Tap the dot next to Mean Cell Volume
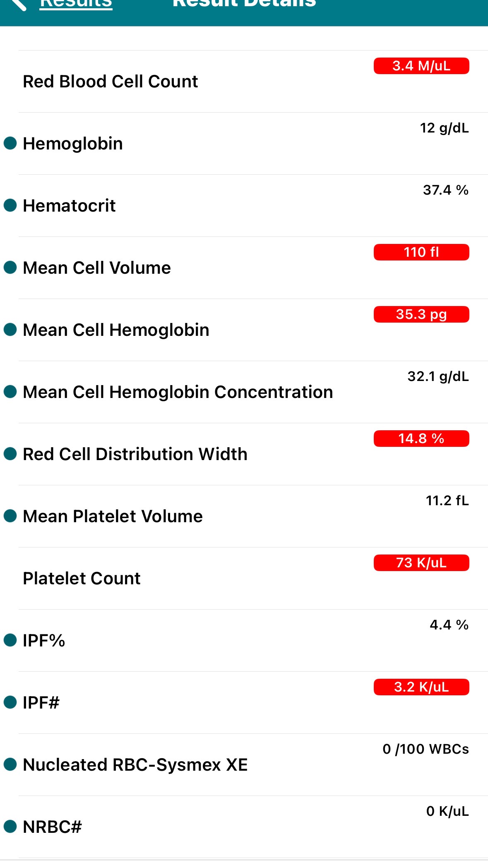488x868 pixels. point(10,268)
